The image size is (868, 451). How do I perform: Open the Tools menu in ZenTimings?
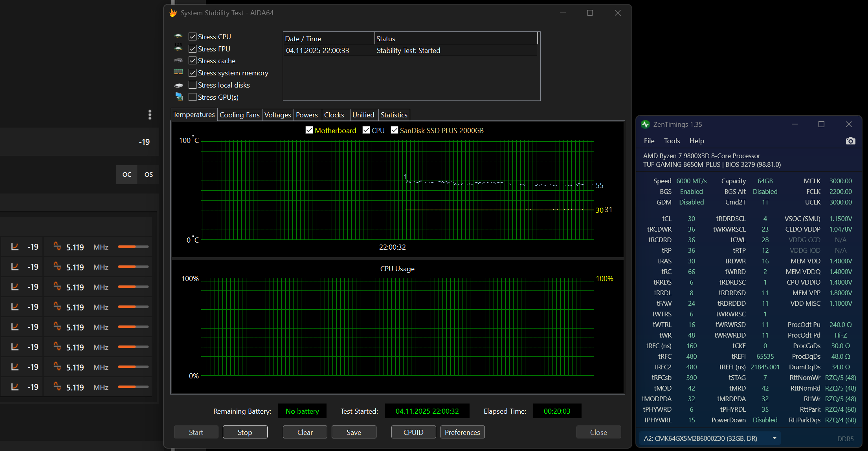pyautogui.click(x=672, y=141)
